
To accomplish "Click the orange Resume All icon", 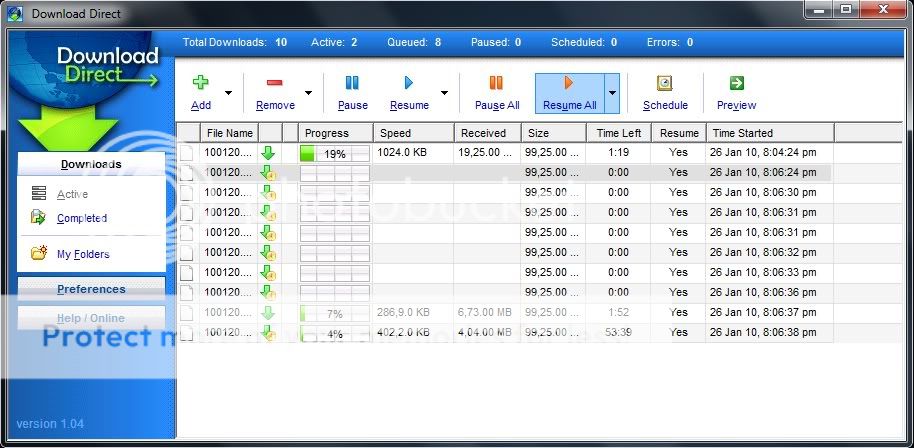I will pyautogui.click(x=569, y=83).
